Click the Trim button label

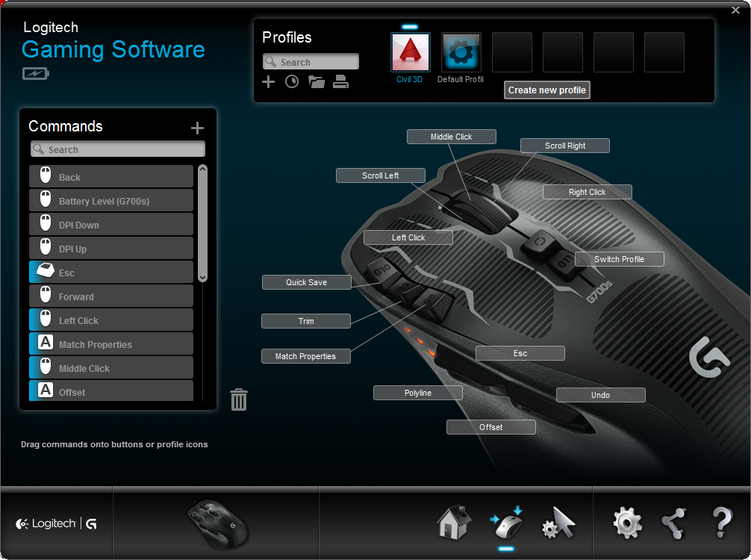click(x=306, y=321)
